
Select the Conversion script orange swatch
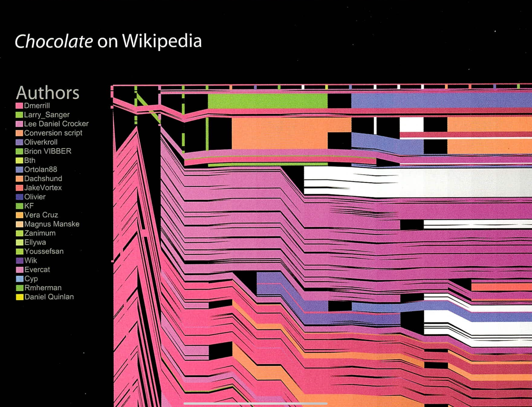click(19, 133)
